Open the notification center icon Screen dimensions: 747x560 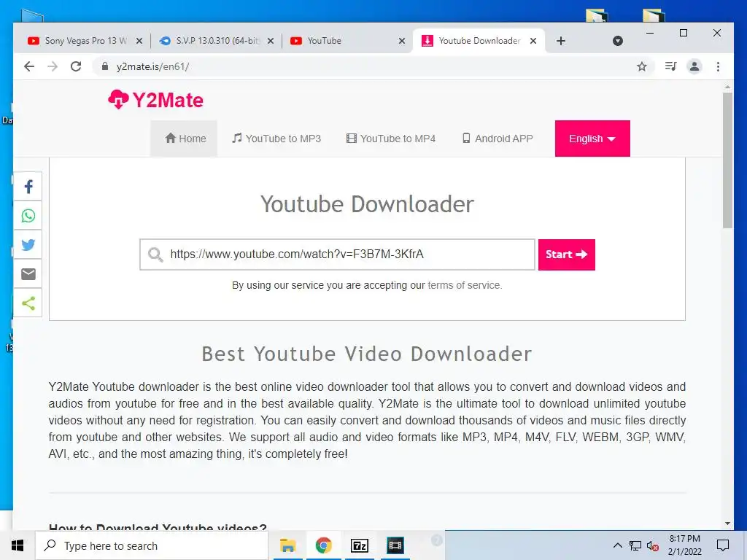tap(723, 545)
